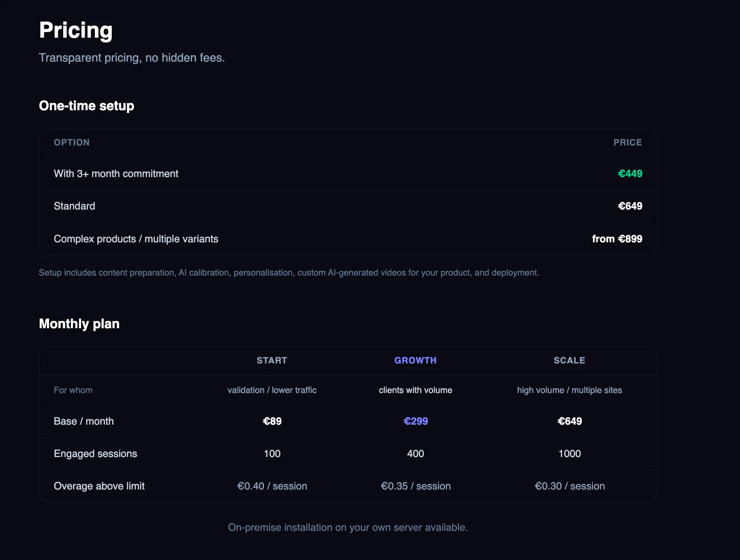Click the Start plan €89 price
Viewport: 740px width, 560px height.
click(272, 421)
